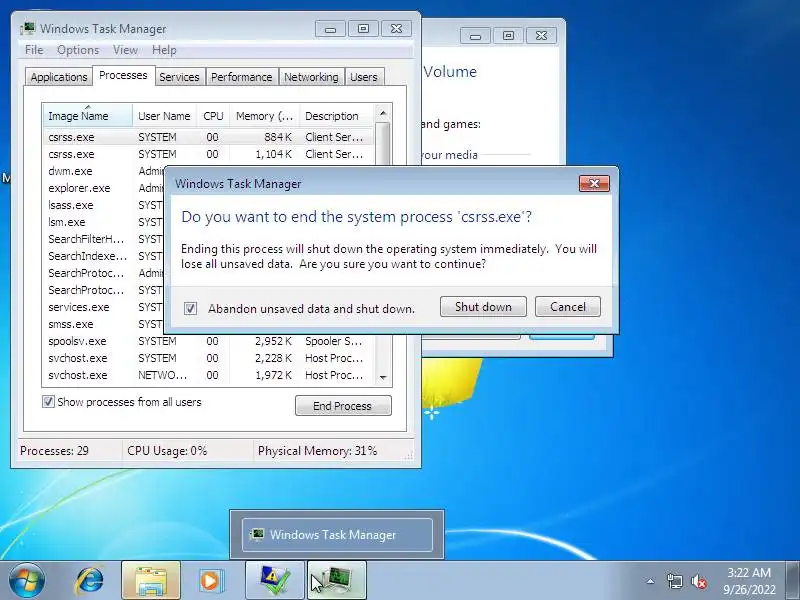
Task: Sort by the Description column header
Action: [x=336, y=116]
